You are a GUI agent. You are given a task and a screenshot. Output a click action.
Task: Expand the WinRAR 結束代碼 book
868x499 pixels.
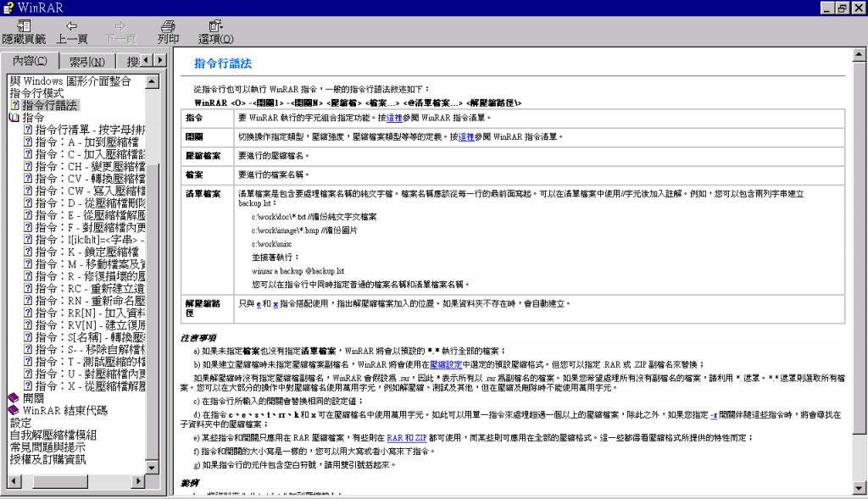click(14, 410)
